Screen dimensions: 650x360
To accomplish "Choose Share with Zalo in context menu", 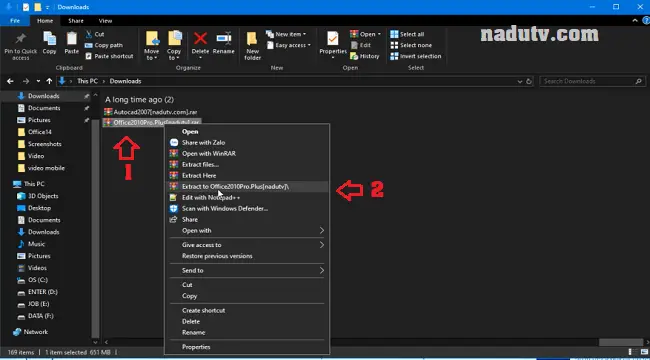I will pyautogui.click(x=247, y=142).
